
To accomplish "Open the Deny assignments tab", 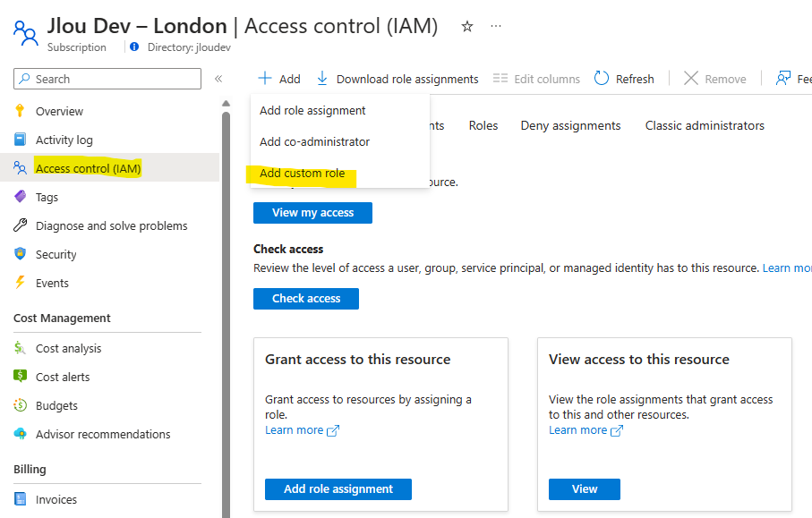I will pyautogui.click(x=570, y=125).
